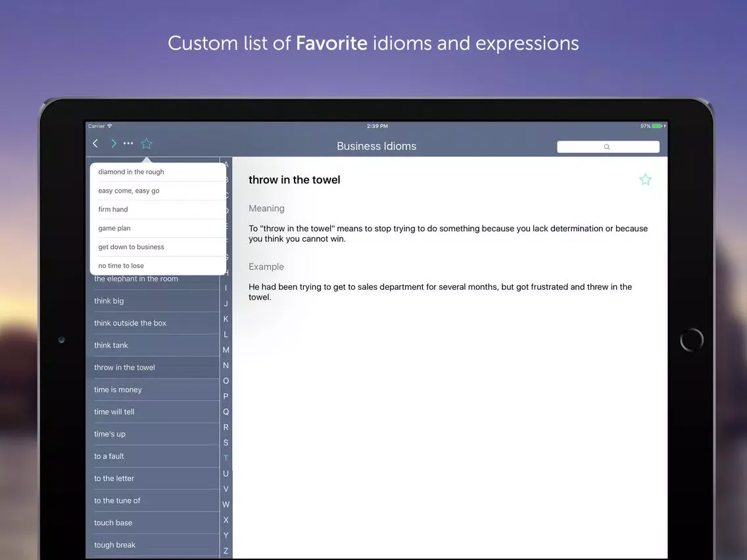
Task: Click the 'Meaning' section heading
Action: tap(266, 208)
